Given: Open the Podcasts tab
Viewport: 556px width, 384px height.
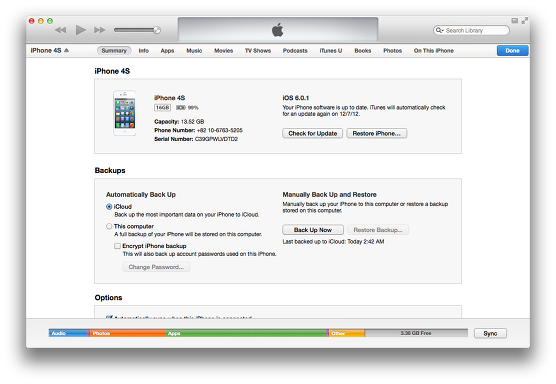Looking at the screenshot, I should (x=295, y=51).
